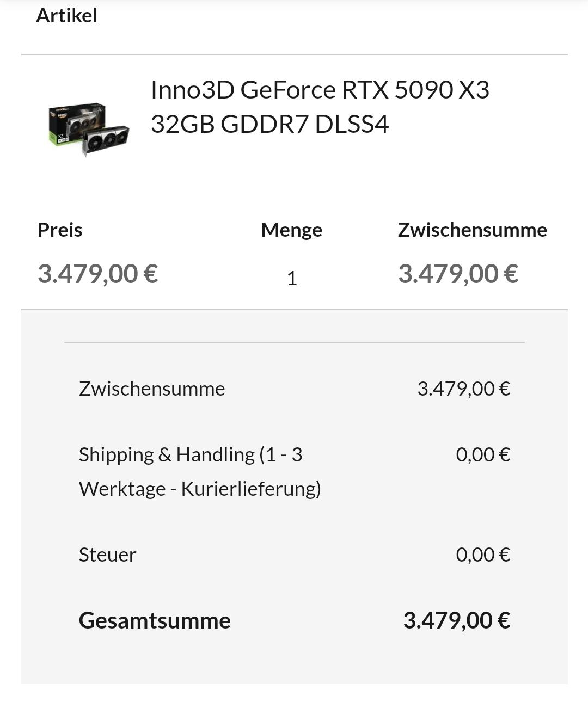Select the Preis column label
Screen dimensions: 588x714
(x=60, y=230)
